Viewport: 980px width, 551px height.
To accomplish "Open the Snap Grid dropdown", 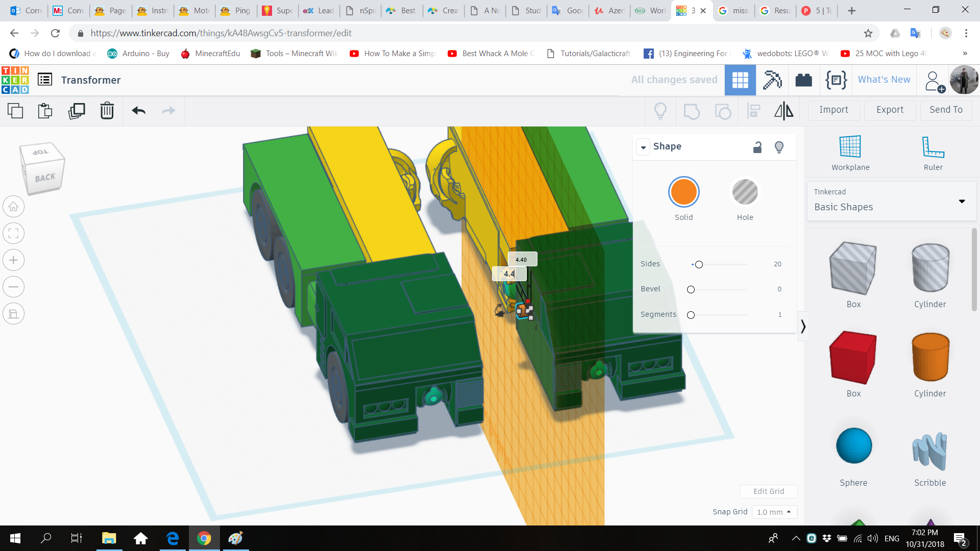I will pos(774,512).
